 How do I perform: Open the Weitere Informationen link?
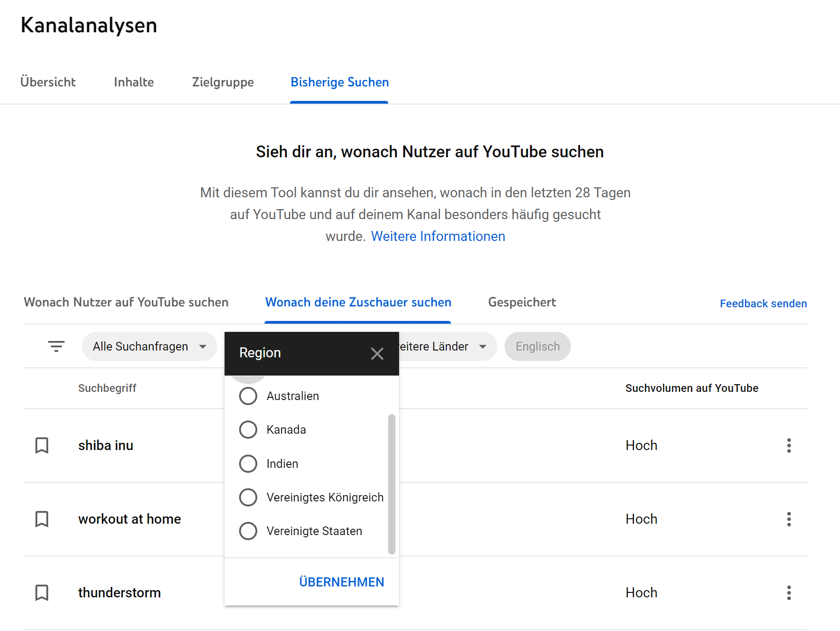pos(438,236)
